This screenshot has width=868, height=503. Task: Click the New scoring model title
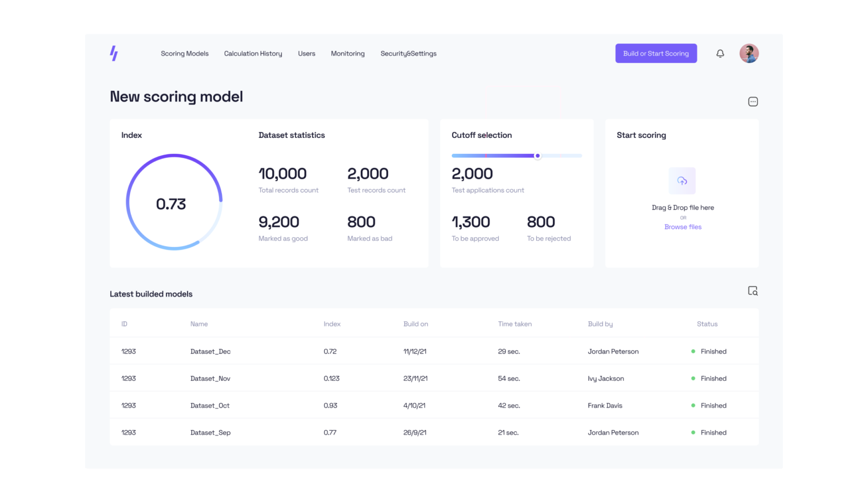[x=176, y=97]
